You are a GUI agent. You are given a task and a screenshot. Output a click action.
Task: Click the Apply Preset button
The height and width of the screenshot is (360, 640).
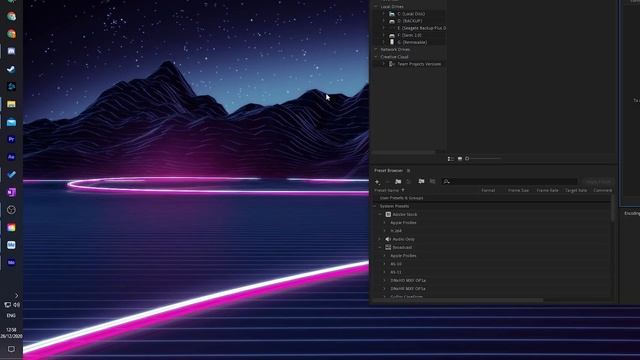[x=598, y=182]
